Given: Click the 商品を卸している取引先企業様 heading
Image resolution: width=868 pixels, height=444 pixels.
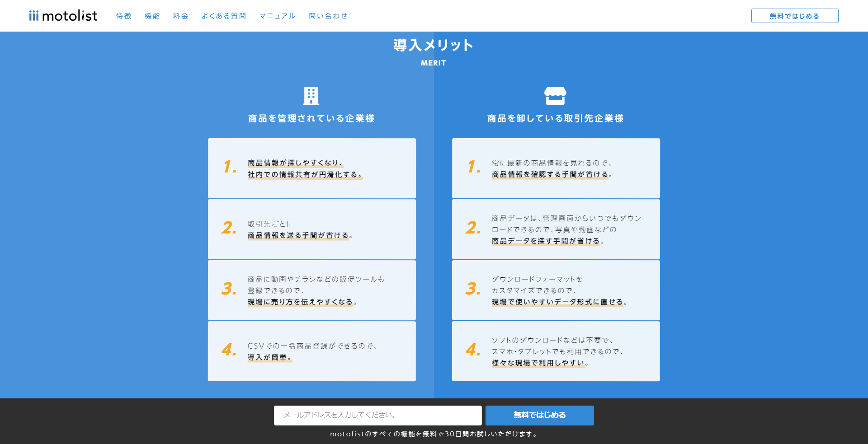Looking at the screenshot, I should (x=556, y=118).
